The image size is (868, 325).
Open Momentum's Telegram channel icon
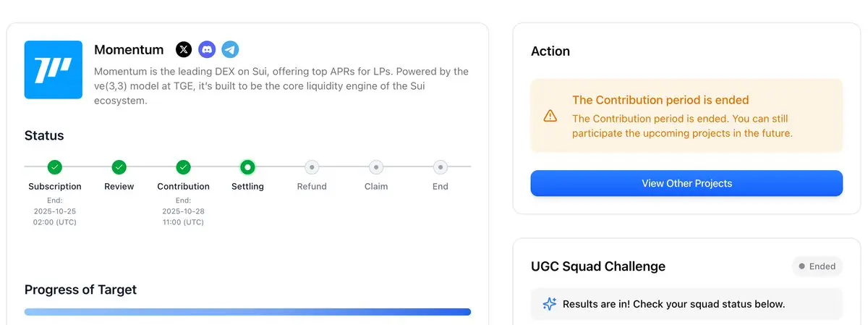pos(230,49)
